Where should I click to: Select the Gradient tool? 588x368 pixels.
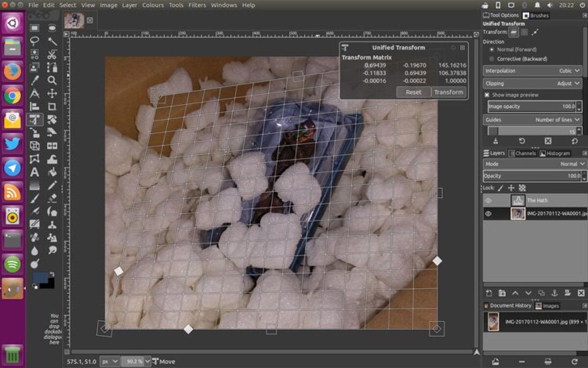[x=34, y=184]
